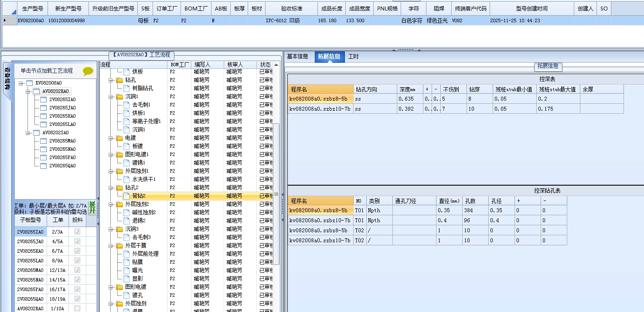Image resolution: width=644 pixels, height=312 pixels.
Task: Collapse the AV08202SA0 tree node
Action: coord(28,132)
